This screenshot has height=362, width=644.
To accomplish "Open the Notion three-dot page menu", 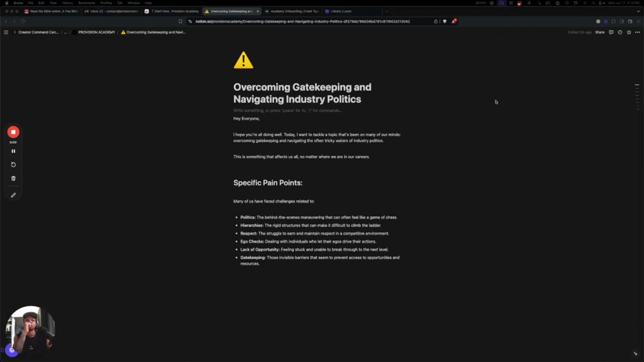I will [638, 32].
